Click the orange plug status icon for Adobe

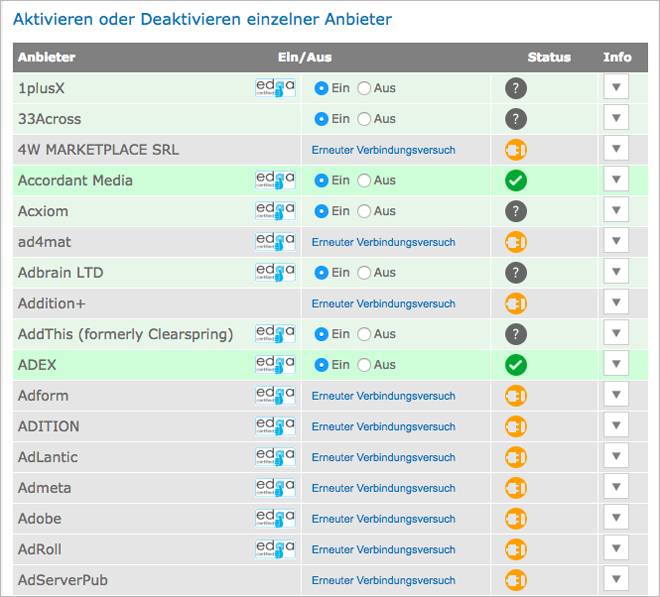[516, 519]
